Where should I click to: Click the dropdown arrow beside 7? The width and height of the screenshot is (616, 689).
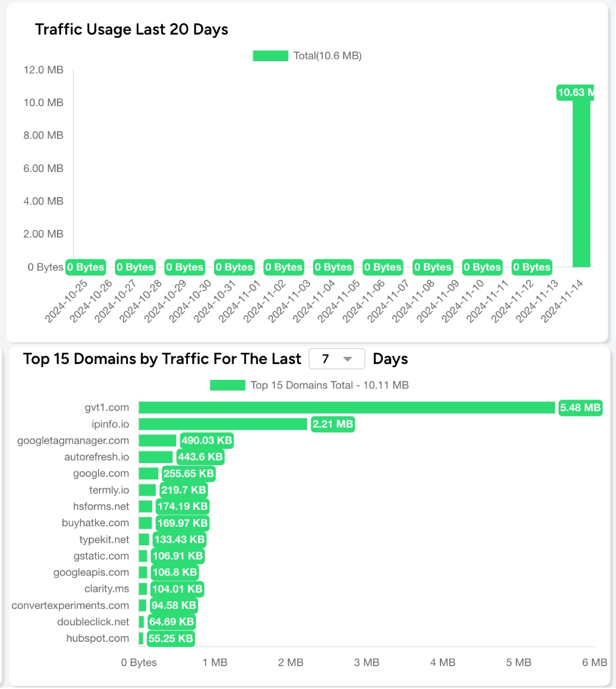click(348, 359)
